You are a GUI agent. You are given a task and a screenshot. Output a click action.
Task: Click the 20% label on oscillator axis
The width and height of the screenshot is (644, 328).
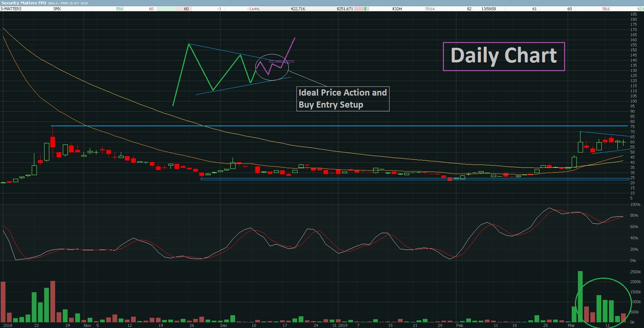634,250
